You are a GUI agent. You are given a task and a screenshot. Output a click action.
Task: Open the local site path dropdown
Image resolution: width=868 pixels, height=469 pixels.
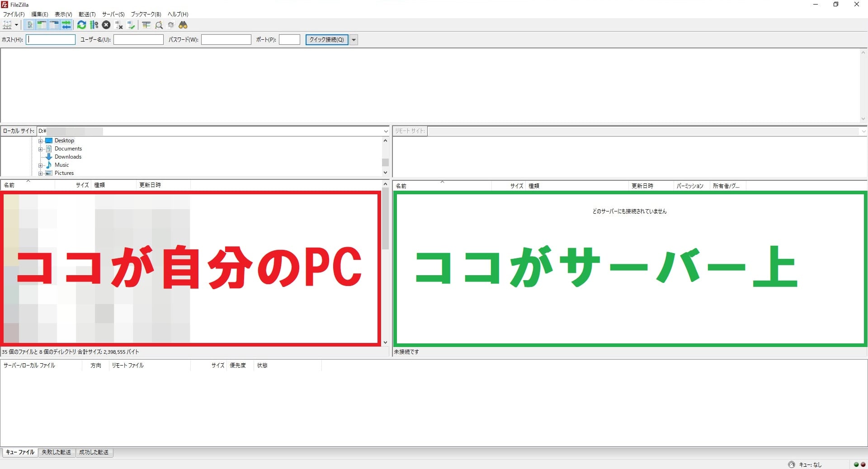coord(386,131)
